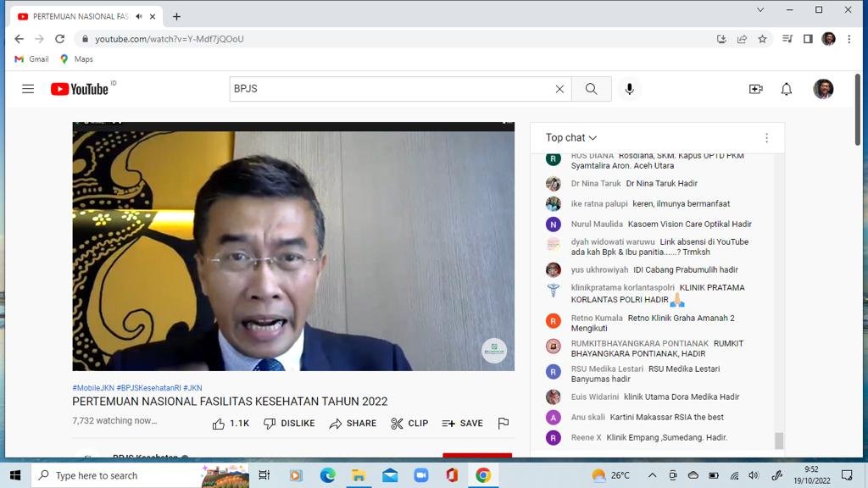Screen dimensions: 868x488
Task: Open YouTube notifications bell
Action: [786, 89]
